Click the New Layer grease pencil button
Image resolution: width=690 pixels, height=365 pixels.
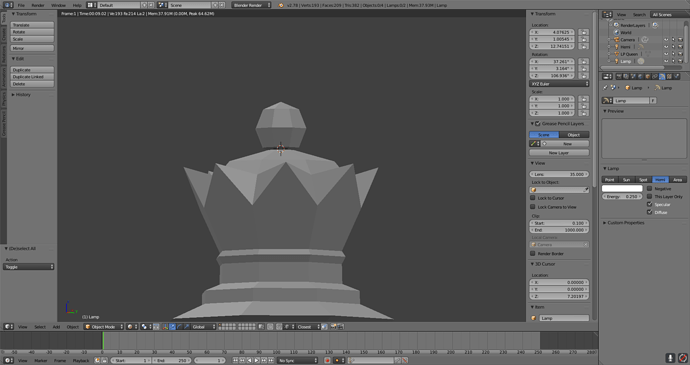coord(559,153)
